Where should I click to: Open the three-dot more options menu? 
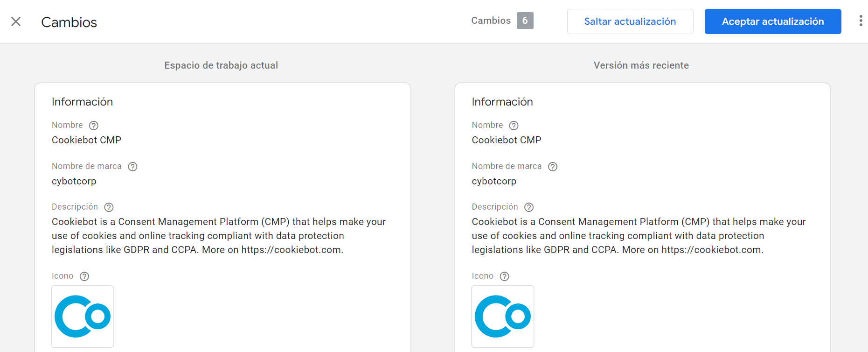[861, 21]
